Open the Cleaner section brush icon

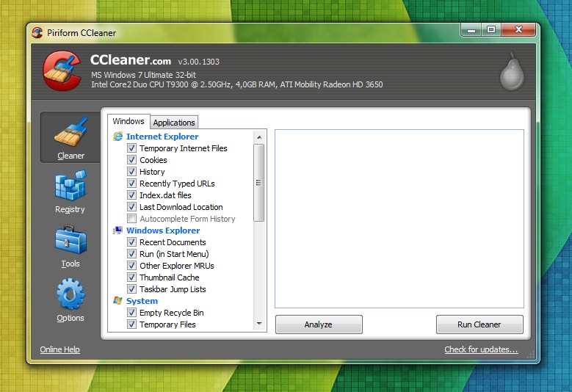(x=70, y=131)
